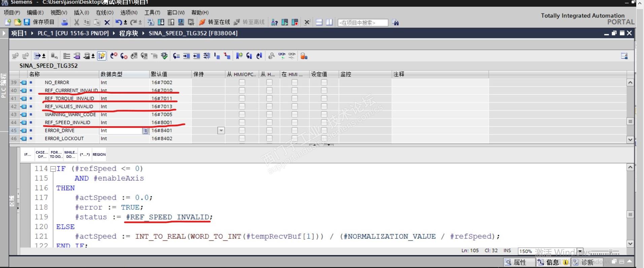Paste using the clipboard icon

[97, 22]
